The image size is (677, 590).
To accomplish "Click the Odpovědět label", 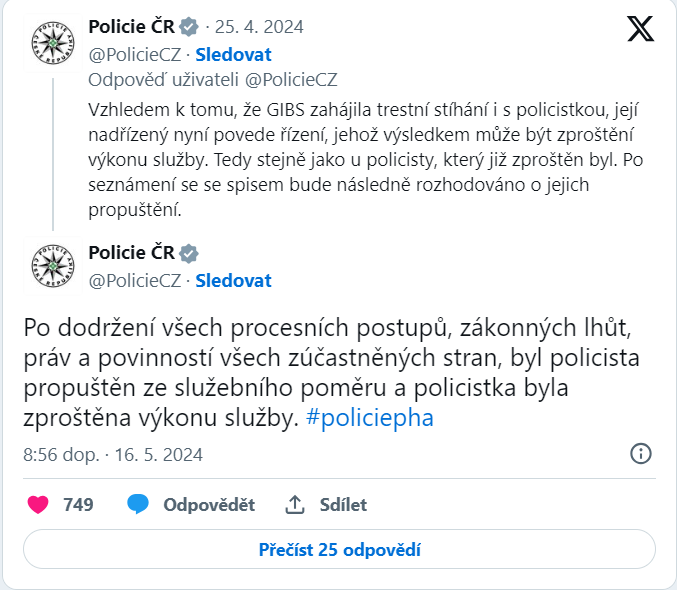I will 209,505.
